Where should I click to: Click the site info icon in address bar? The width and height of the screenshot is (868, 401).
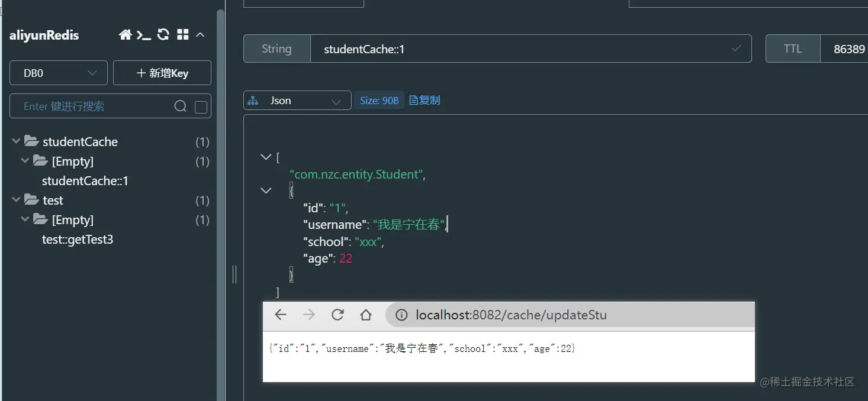point(401,315)
